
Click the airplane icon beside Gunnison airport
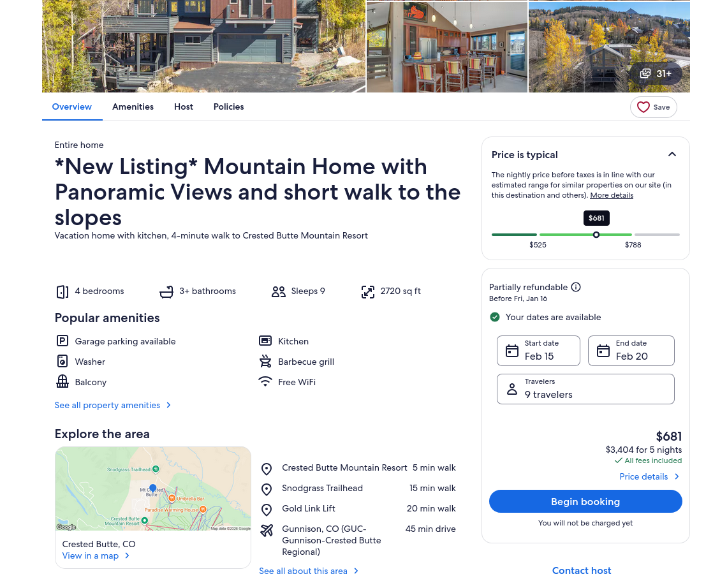coord(267,530)
